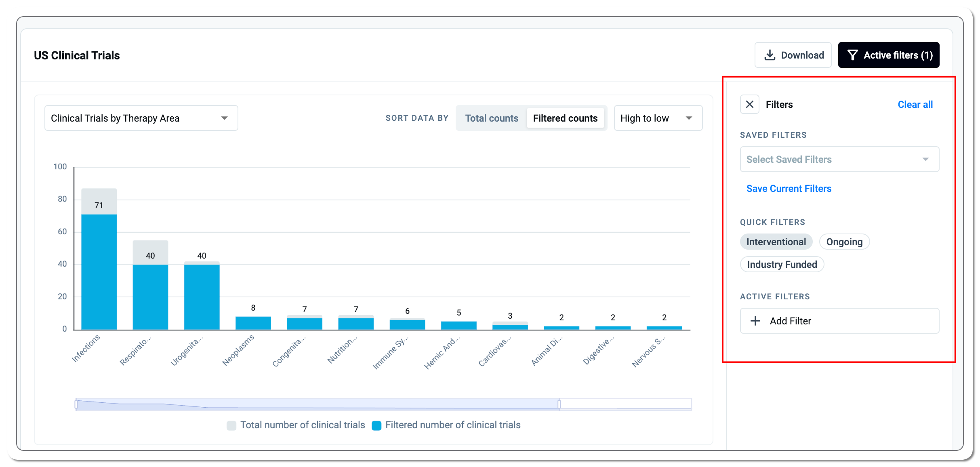Toggle Filtered number of clinical trials legend
The height and width of the screenshot is (467, 980).
(x=446, y=425)
